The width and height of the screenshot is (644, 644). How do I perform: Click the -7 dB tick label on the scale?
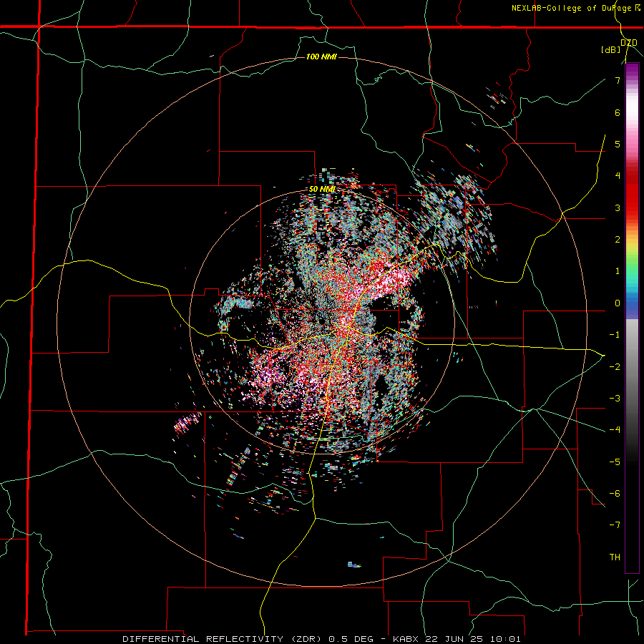615,525
